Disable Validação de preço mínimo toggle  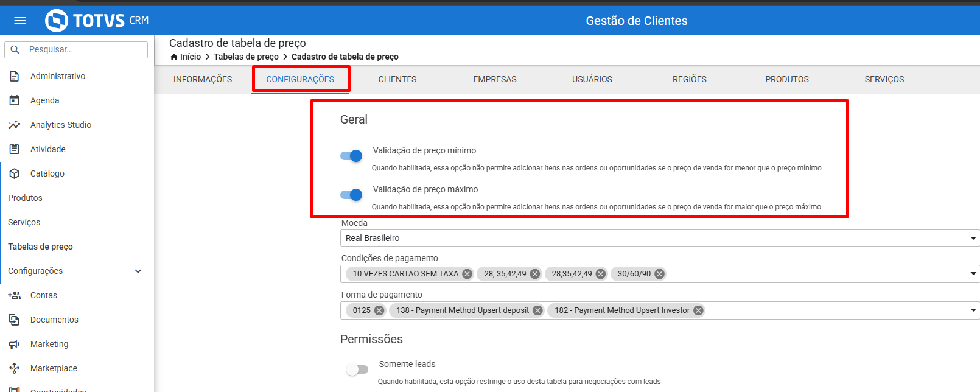point(351,156)
